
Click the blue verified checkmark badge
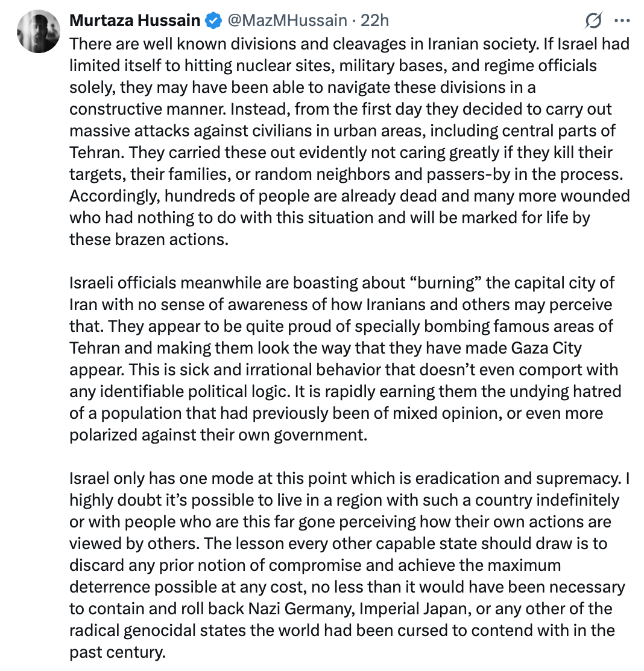(213, 21)
